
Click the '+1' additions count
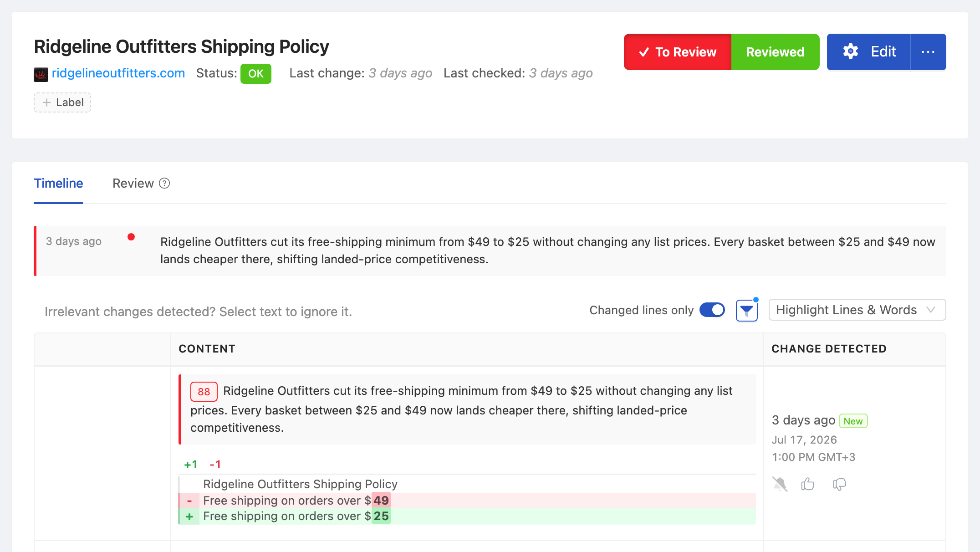pyautogui.click(x=191, y=465)
